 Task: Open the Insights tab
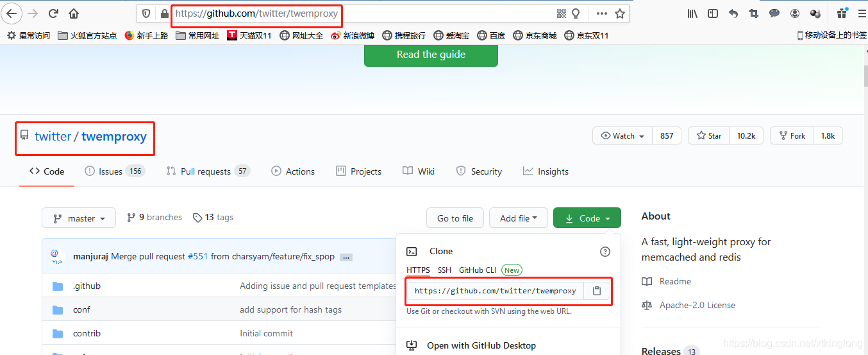(546, 171)
